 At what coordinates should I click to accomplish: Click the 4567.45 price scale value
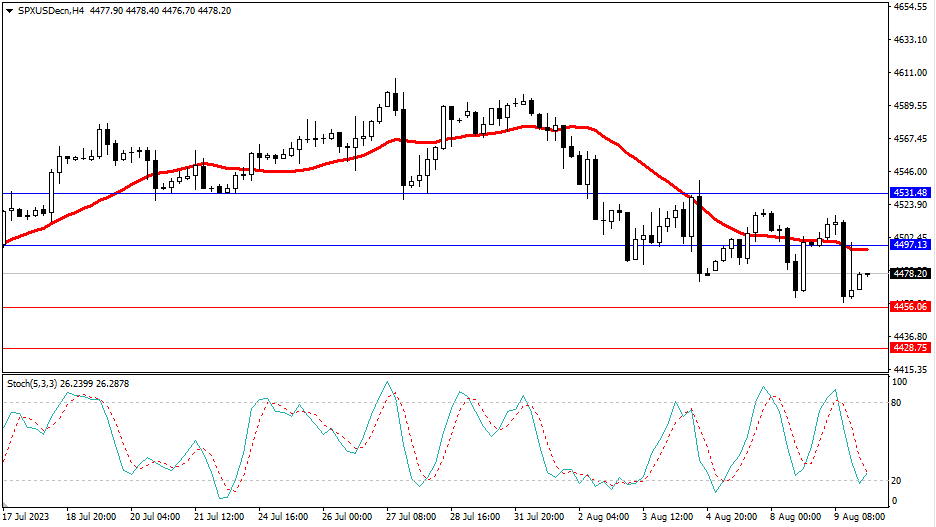coord(910,139)
